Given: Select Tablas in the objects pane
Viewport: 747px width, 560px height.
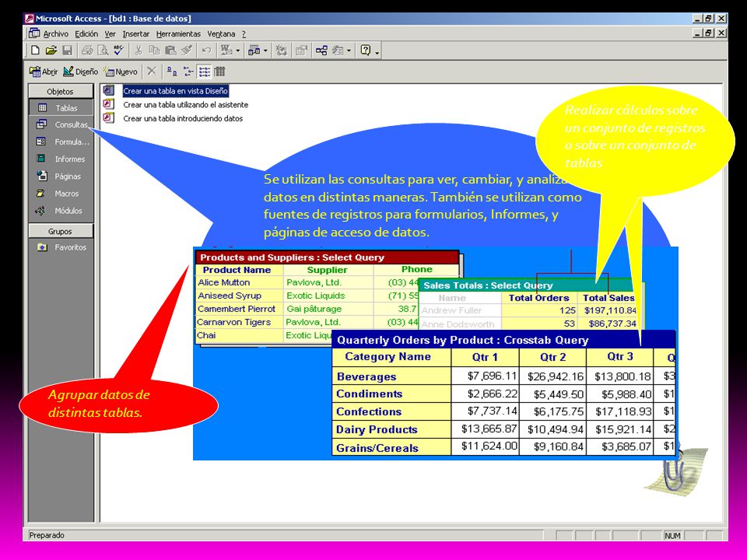Looking at the screenshot, I should pos(61,108).
